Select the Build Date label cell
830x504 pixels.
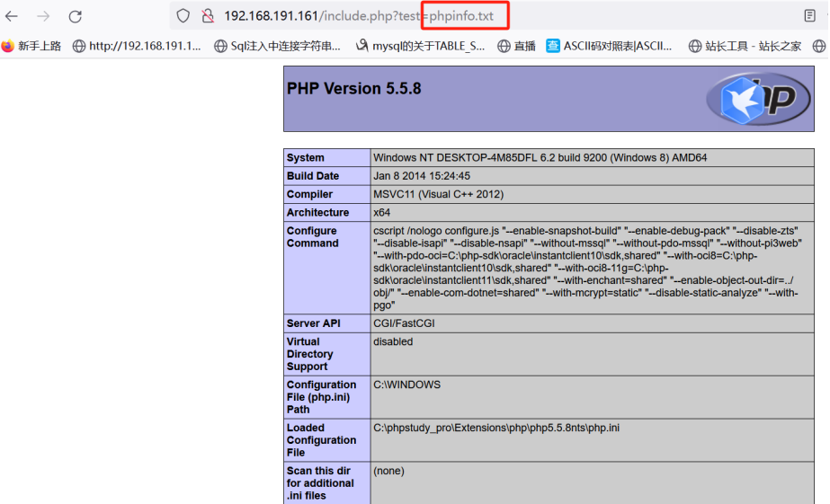pos(327,175)
